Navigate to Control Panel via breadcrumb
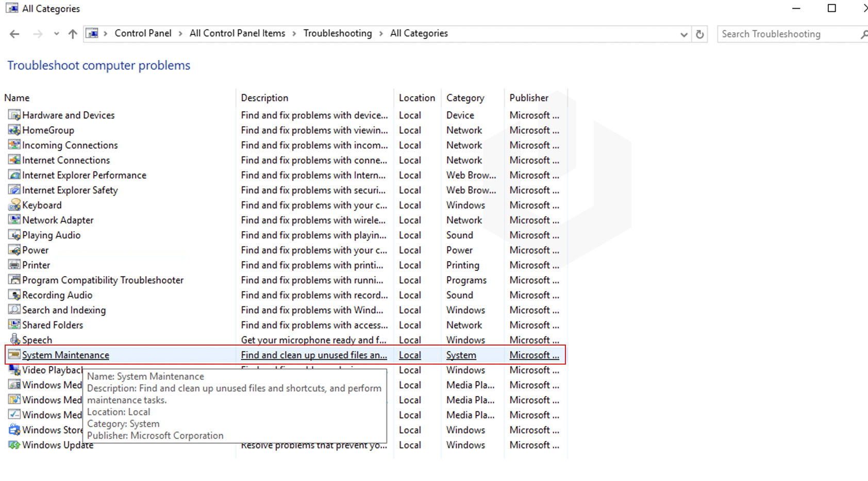This screenshot has height=481, width=868. tap(143, 33)
